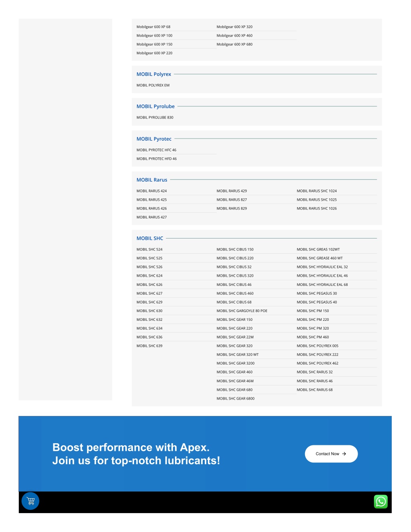Open the MOBIL SHC category heading
This screenshot has height=532, width=411.
pyautogui.click(x=150, y=238)
